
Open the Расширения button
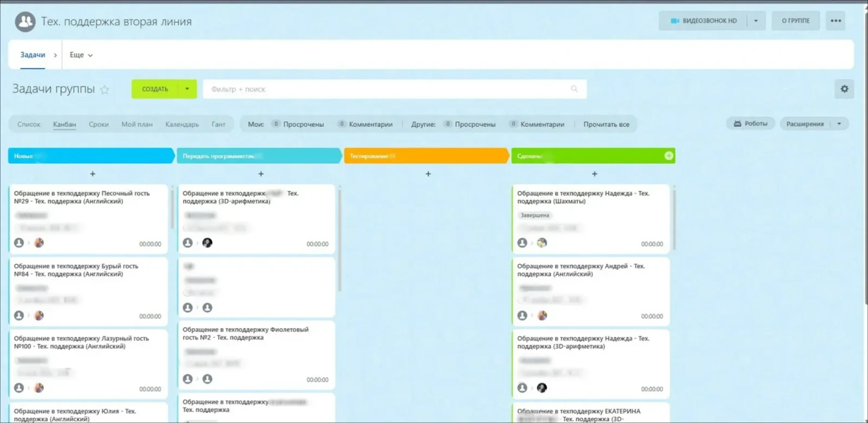(x=805, y=124)
